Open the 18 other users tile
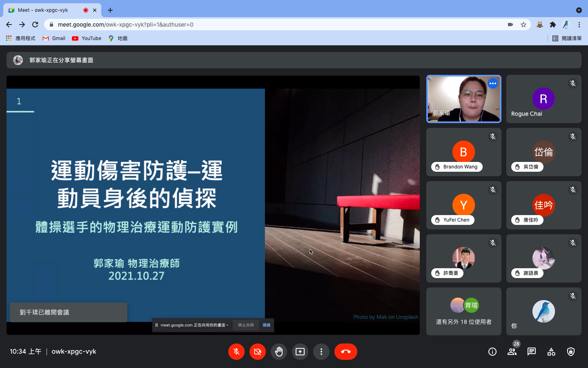The height and width of the screenshot is (368, 588). click(464, 312)
